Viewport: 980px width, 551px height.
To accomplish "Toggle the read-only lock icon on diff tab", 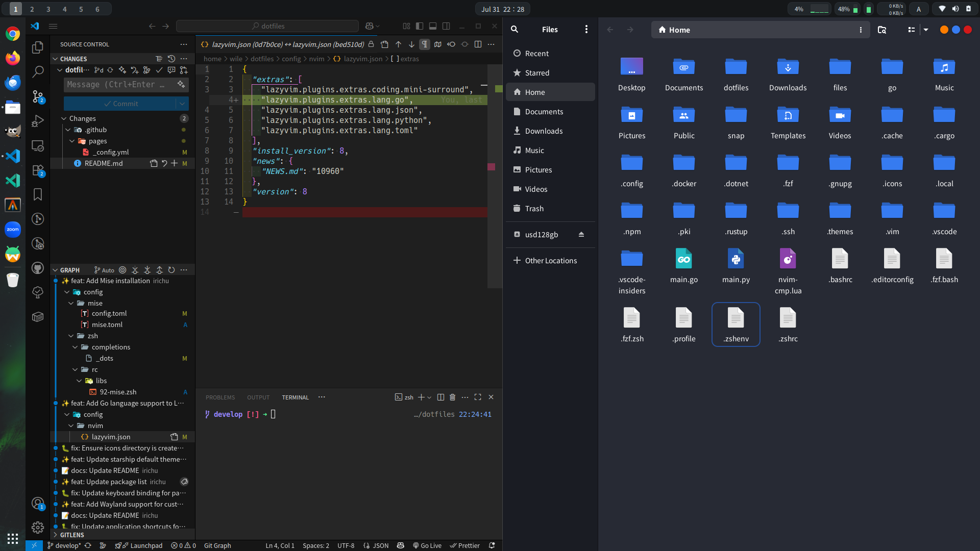I will pyautogui.click(x=371, y=44).
